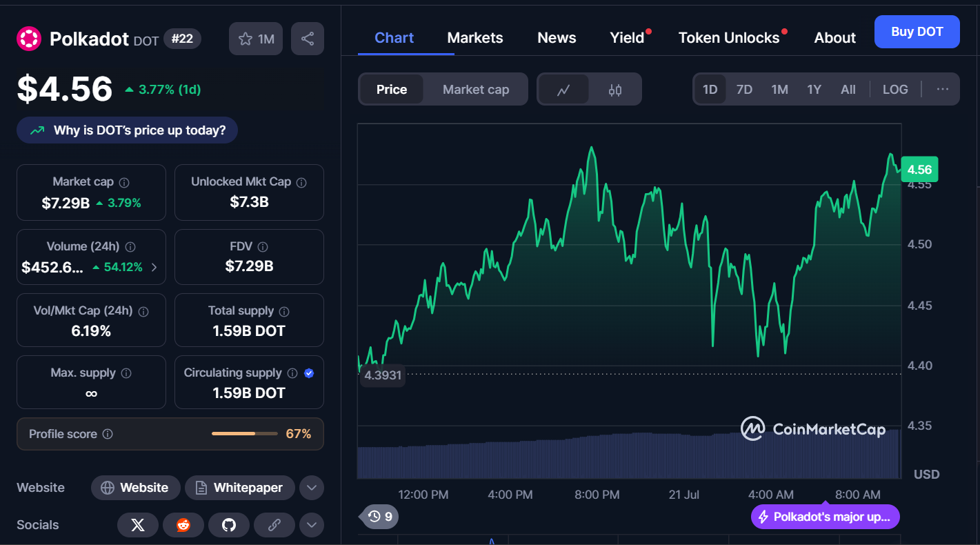The height and width of the screenshot is (545, 980).
Task: Toggle LOG scale on chart
Action: coord(895,90)
